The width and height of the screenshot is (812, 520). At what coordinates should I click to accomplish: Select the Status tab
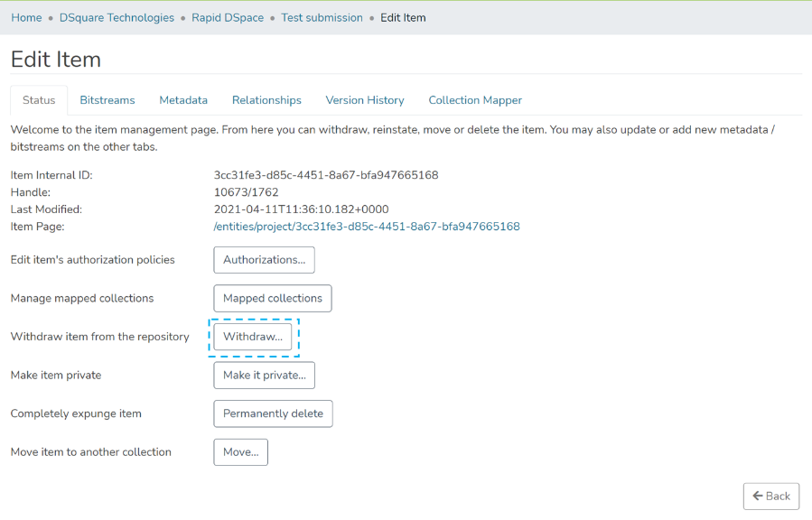[39, 100]
